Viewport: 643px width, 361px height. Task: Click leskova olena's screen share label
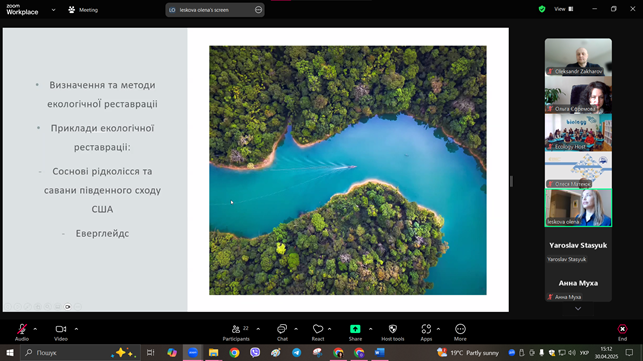204,10
